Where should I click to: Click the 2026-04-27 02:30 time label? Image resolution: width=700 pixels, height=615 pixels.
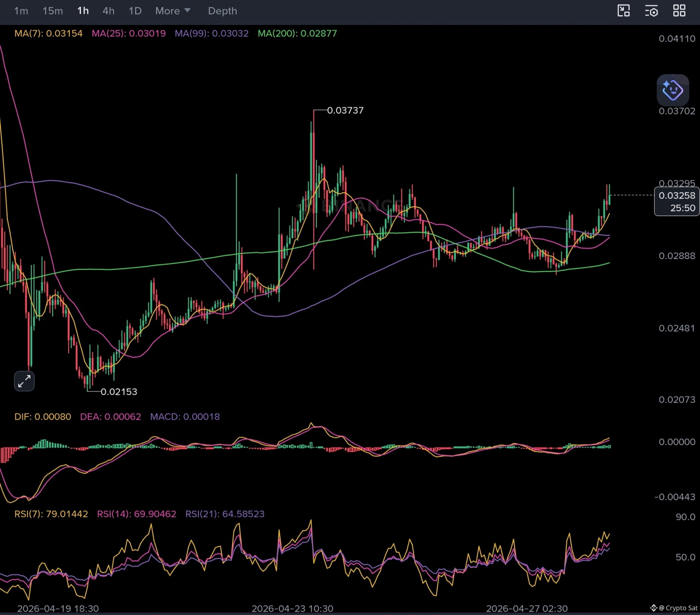[527, 608]
